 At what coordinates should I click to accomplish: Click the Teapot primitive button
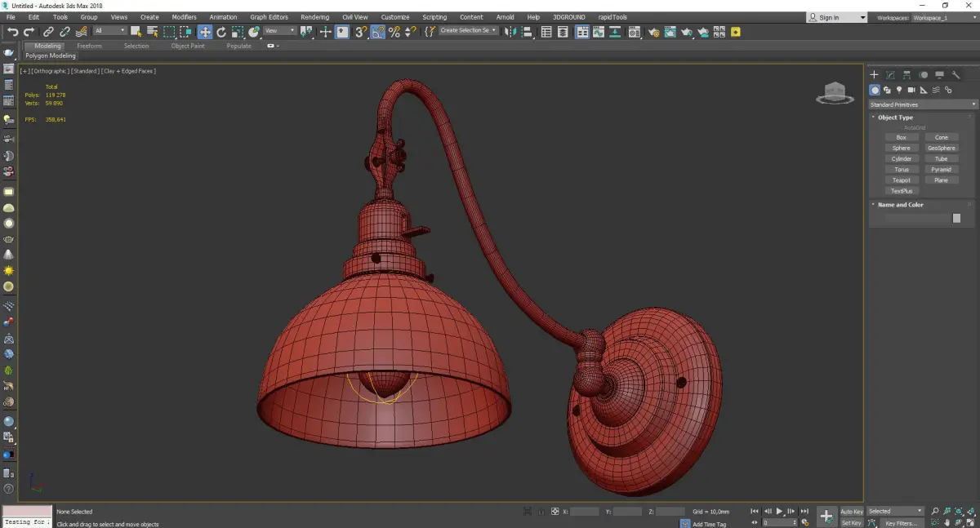coord(901,180)
